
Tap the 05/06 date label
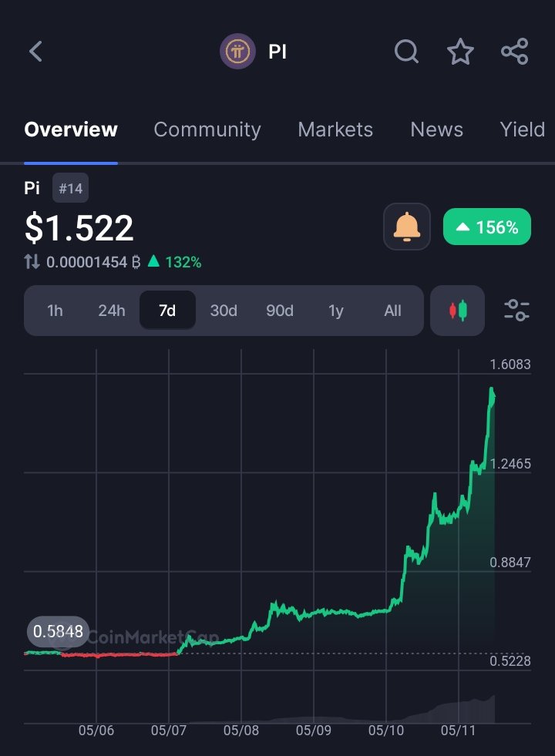tap(96, 731)
